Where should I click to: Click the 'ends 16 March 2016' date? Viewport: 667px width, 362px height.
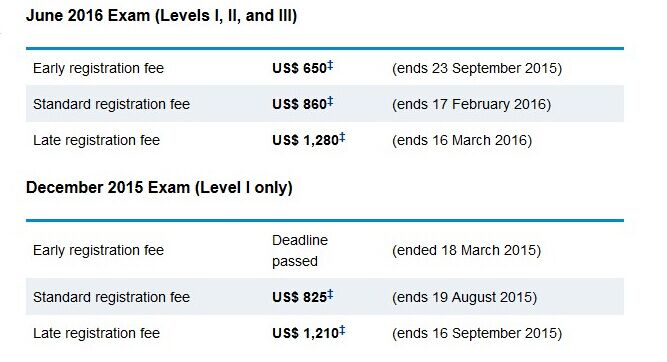coord(462,140)
